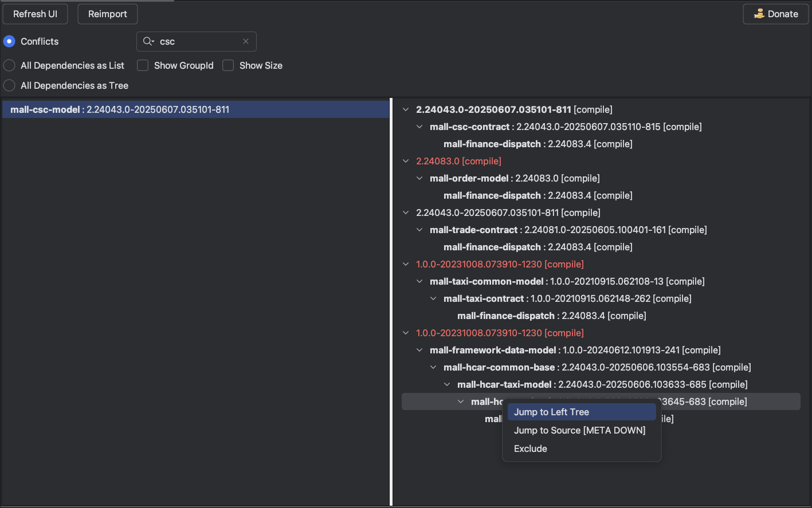
Task: Collapse the red 2.24083.0 [compile] node
Action: click(406, 161)
